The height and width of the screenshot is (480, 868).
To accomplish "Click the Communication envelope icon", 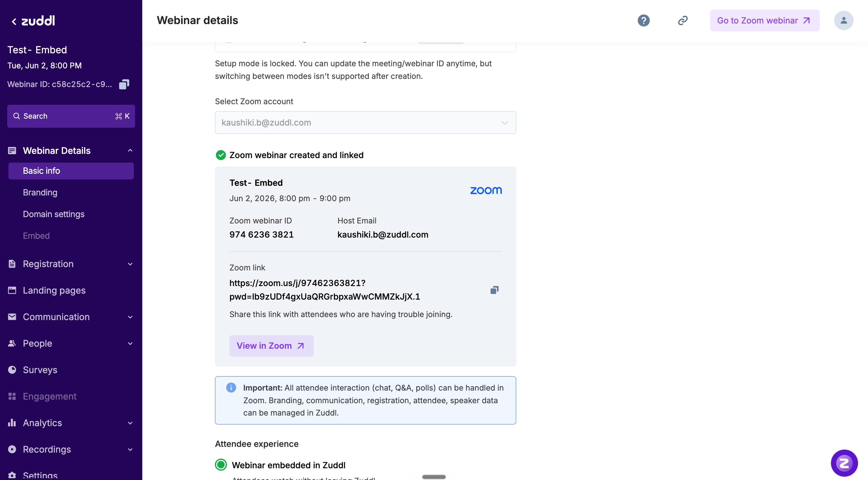I will (x=12, y=317).
